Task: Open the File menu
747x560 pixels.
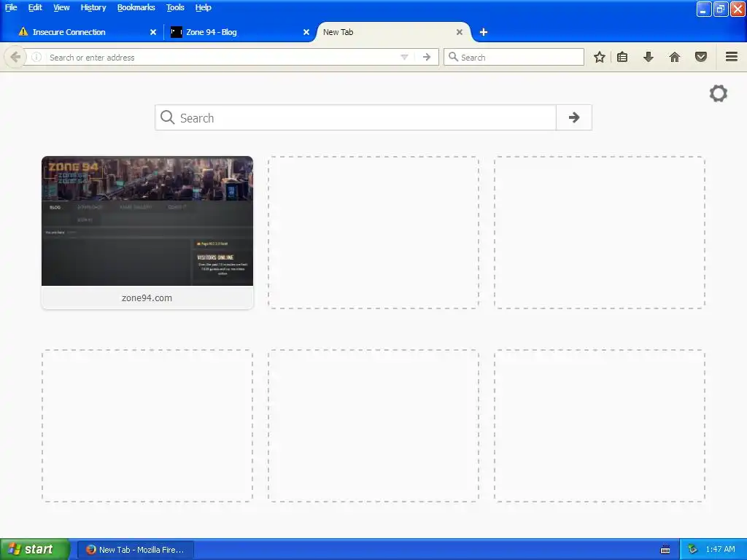Action: 11,7
